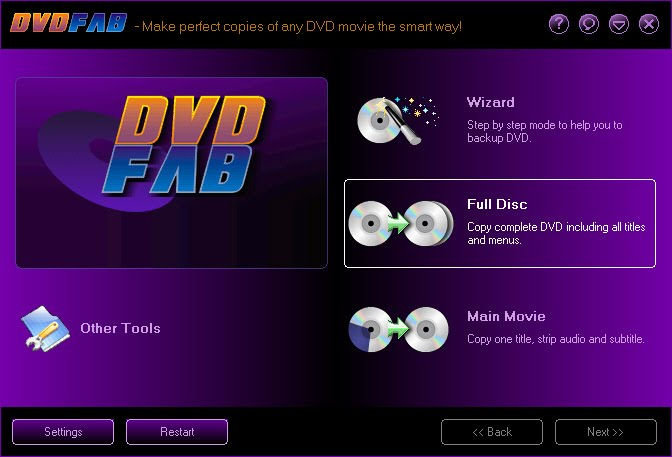The image size is (672, 457).
Task: Open the Other Tools label
Action: point(120,328)
